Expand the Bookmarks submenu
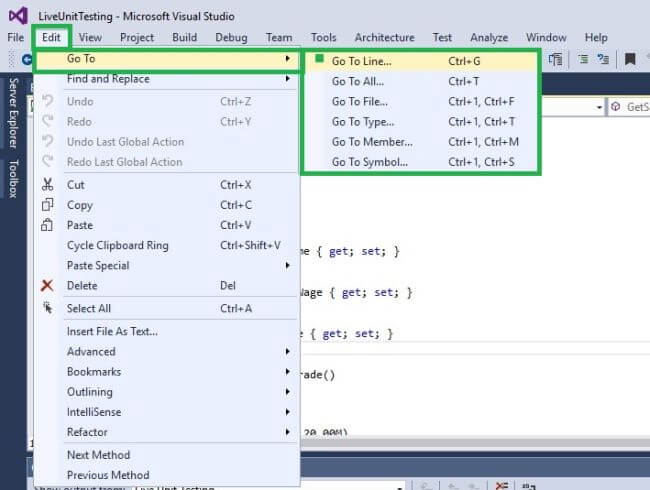Viewport: 650px width, 490px height. [287, 371]
